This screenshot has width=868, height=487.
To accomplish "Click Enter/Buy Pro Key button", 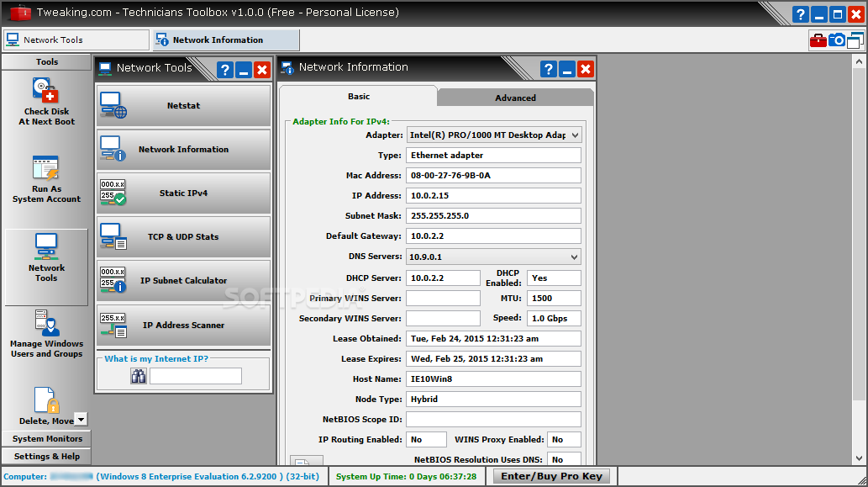I will tap(551, 476).
